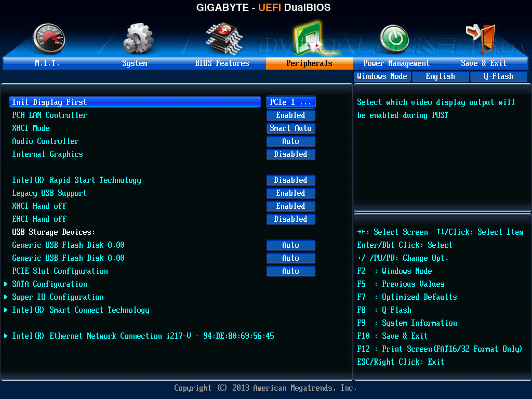Click the BIOS Features chip icon
This screenshot has height=399, width=532.
click(224, 38)
